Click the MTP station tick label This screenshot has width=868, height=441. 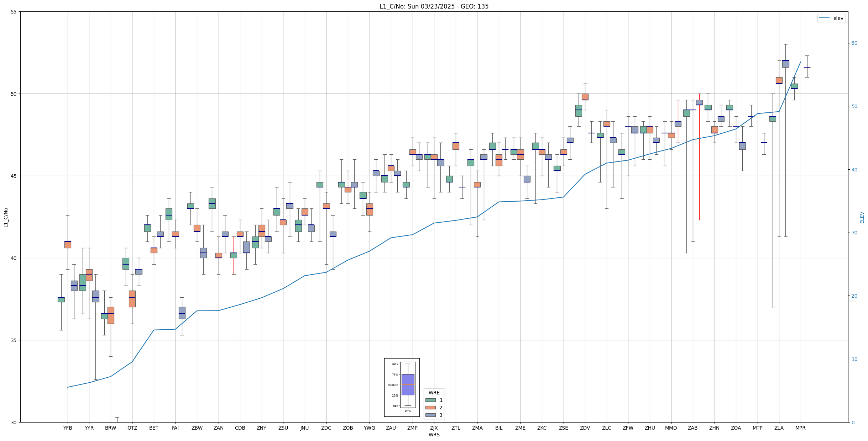tap(757, 428)
